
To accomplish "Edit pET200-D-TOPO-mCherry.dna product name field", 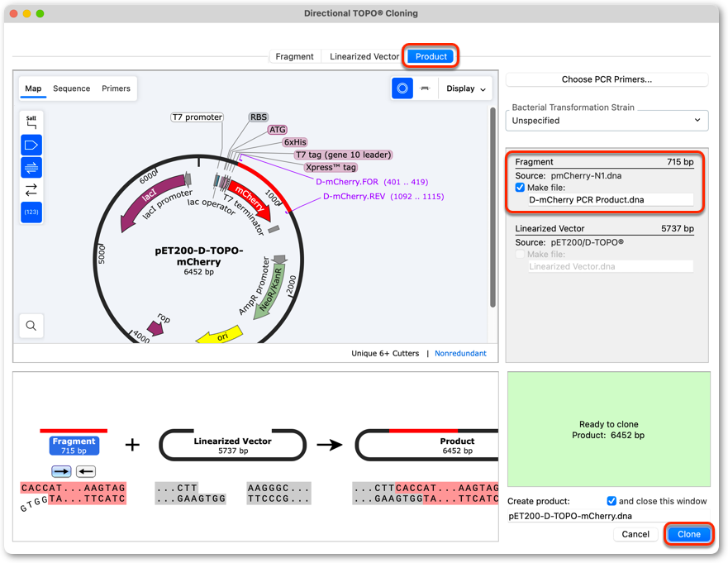I will [608, 516].
